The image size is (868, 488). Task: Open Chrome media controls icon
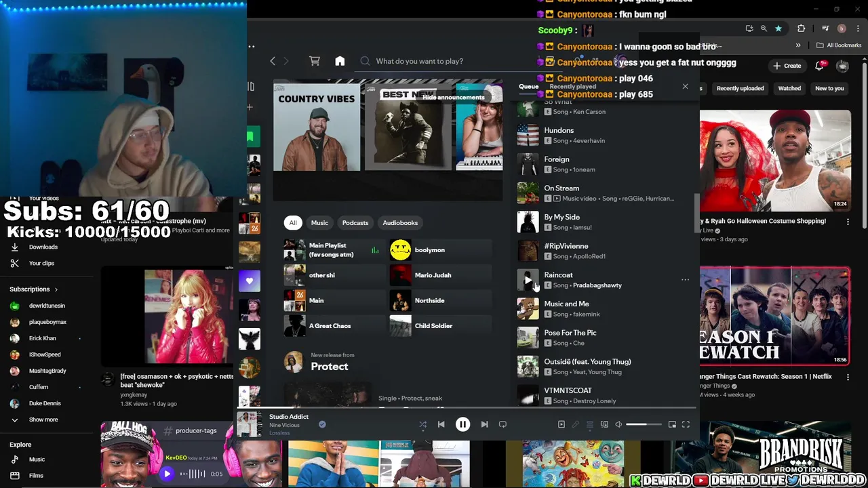(825, 28)
